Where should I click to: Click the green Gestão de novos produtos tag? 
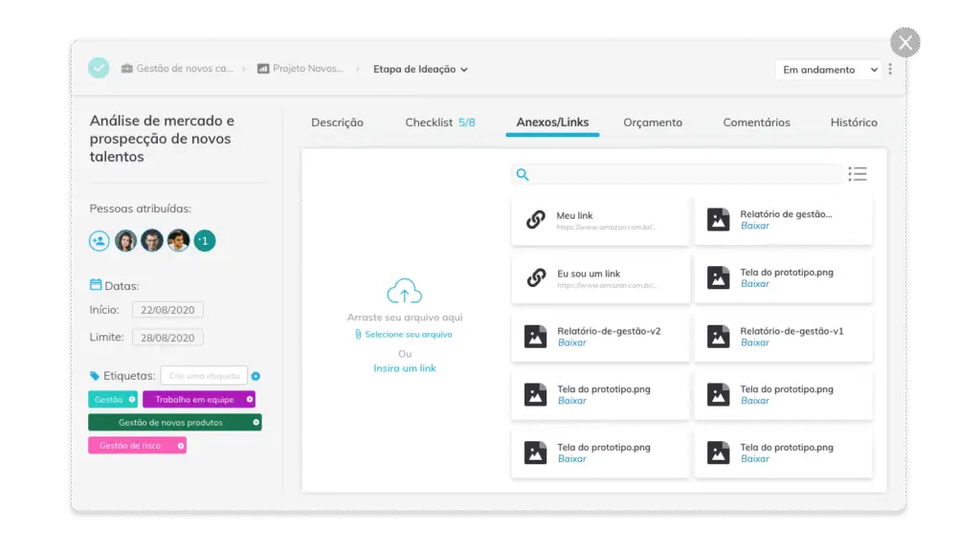[x=172, y=422]
